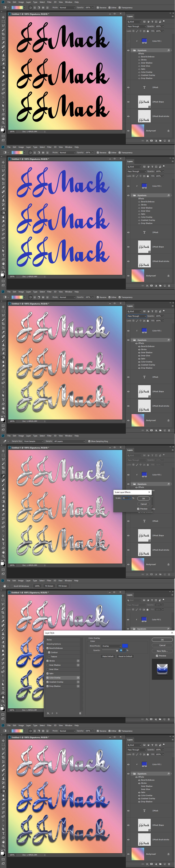The height and width of the screenshot is (868, 175).
Task: Click new group folder icon in black-lettering window's Layers panel
Action: [x=160, y=141]
